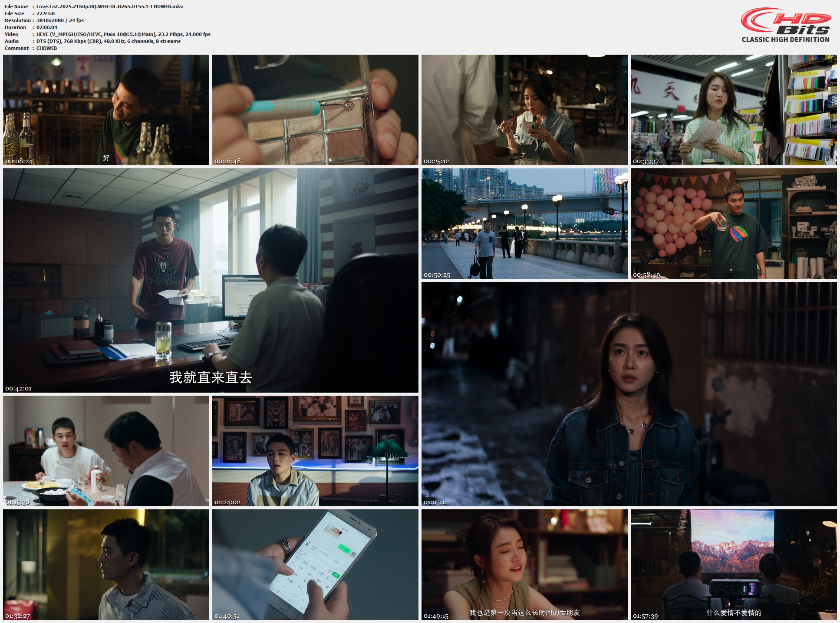
Task: Open the thumbnail stamped 00:58:49
Action: point(734,224)
